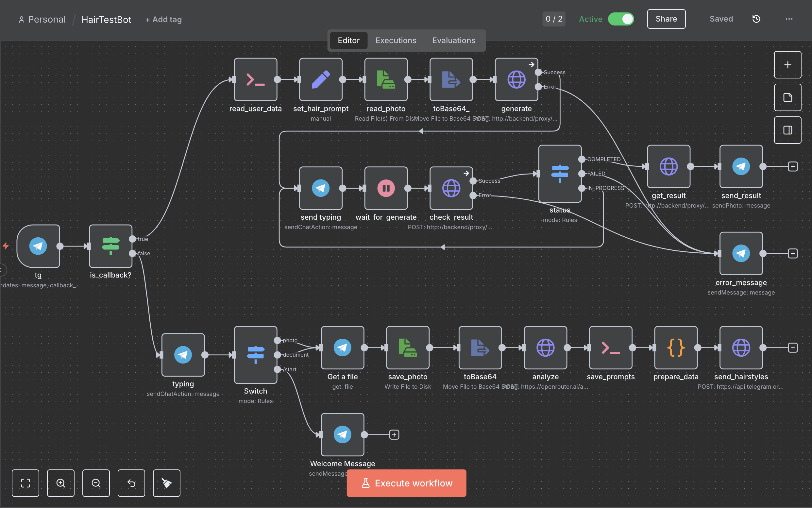Click the zoom to fit canvas icon
The height and width of the screenshot is (508, 812).
[x=25, y=483]
